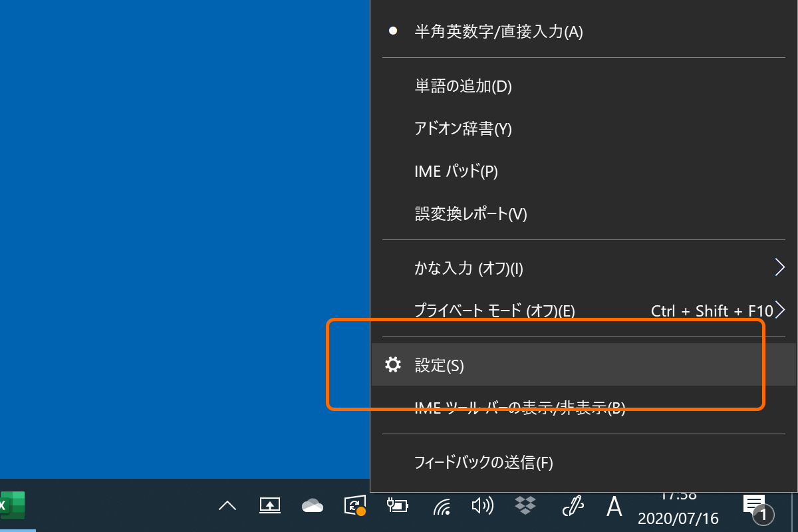Screen dimensions: 798x532
Task: Click the Windows Ink Workspace pen icon
Action: pos(573,505)
